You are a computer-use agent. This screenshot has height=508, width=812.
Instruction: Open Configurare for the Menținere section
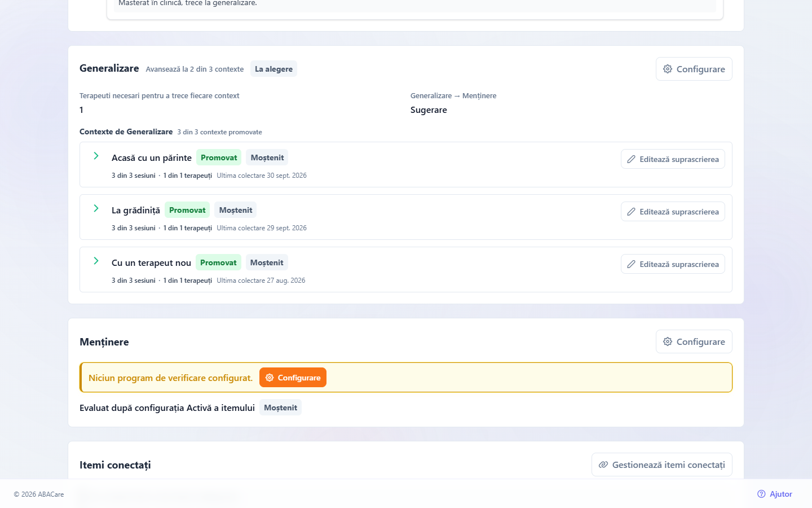(694, 341)
